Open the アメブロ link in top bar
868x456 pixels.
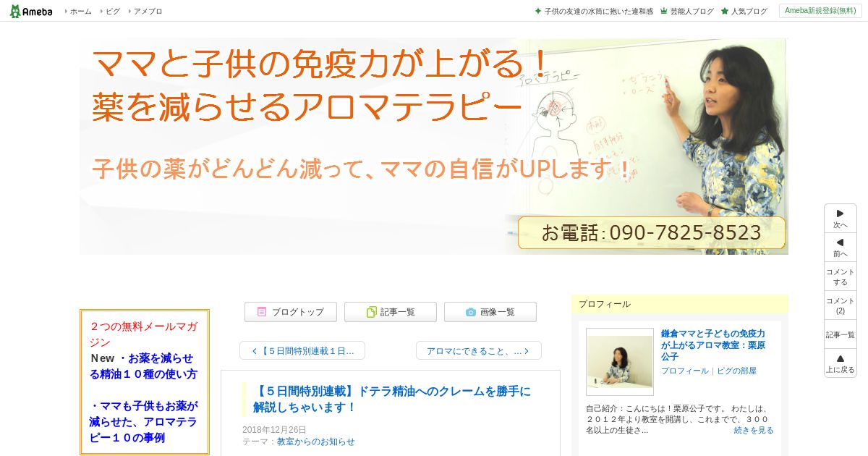tap(148, 12)
